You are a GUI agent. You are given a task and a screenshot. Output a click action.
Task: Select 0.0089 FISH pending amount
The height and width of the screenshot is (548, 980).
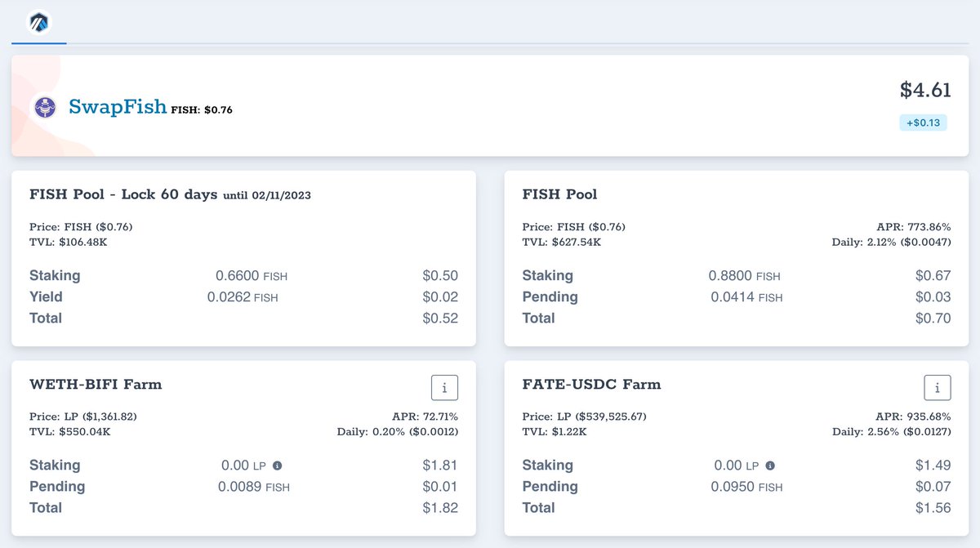254,487
